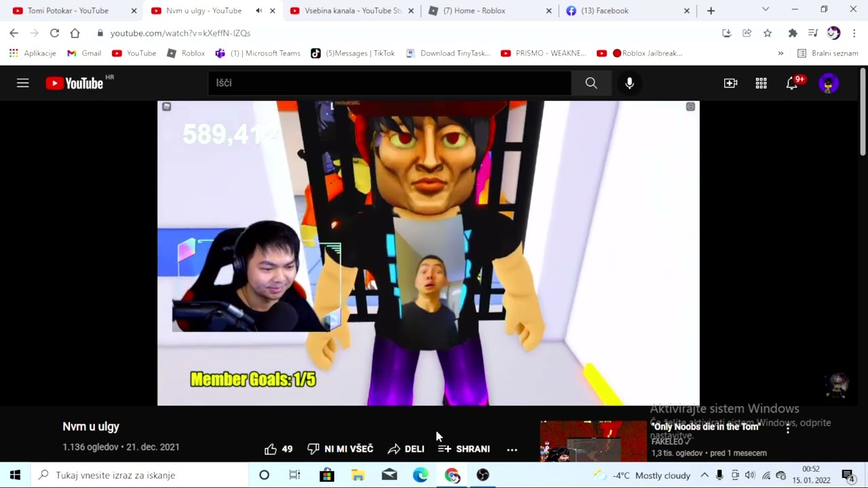Open the YouTube guide hamburger menu
This screenshot has height=488, width=868.
[x=23, y=83]
